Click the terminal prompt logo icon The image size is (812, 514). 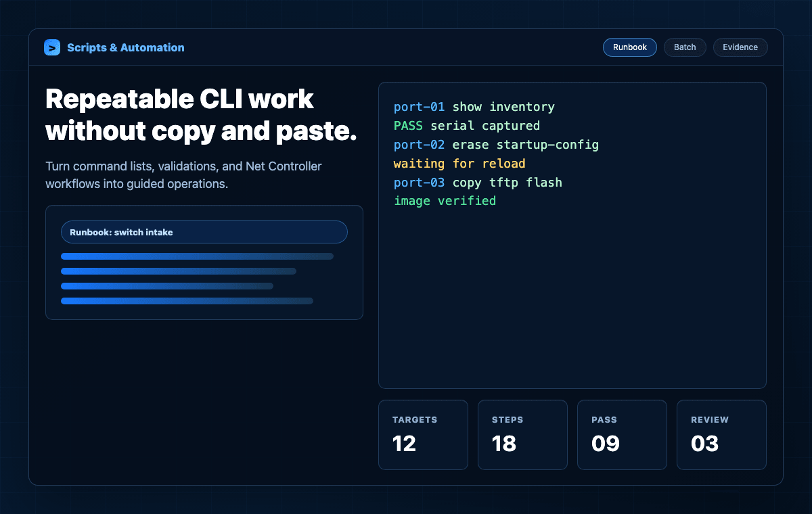coord(52,47)
